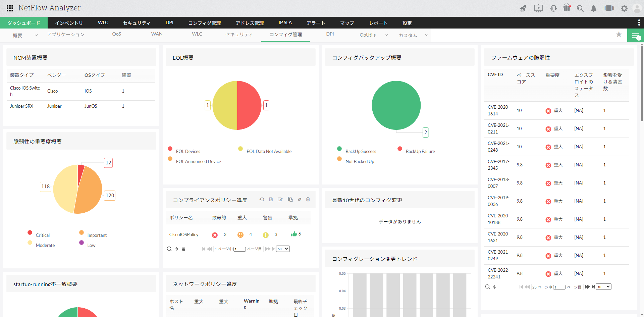The image size is (644, 317).
Task: Open the コンフィグ管理 menu in top navigation
Action: click(205, 22)
